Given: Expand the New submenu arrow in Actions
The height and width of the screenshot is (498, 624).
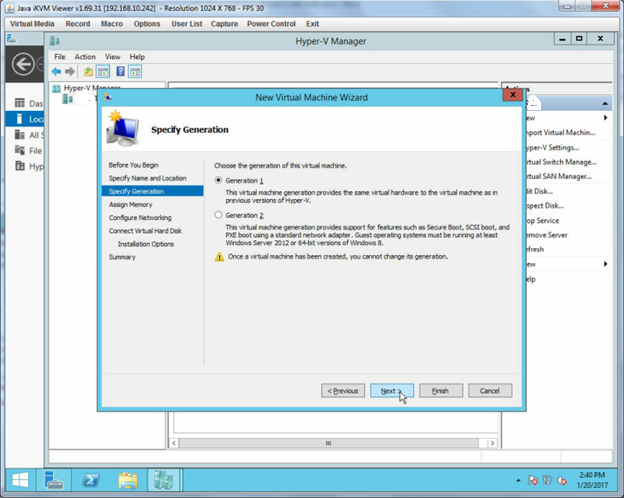Looking at the screenshot, I should tap(605, 118).
